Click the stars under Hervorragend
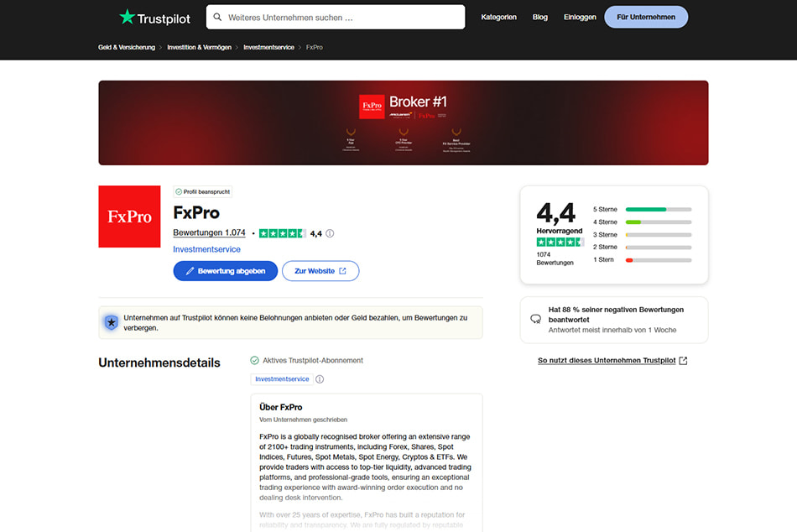 tap(560, 243)
